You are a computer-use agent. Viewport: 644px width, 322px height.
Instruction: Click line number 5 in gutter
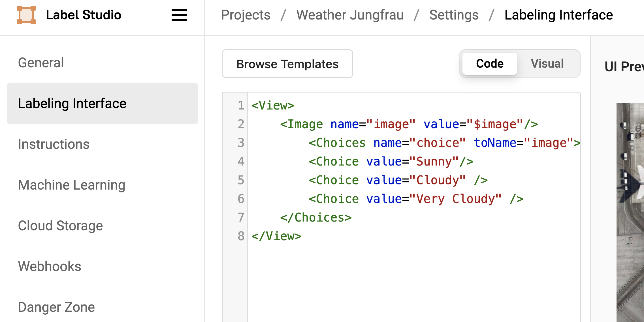(x=241, y=180)
